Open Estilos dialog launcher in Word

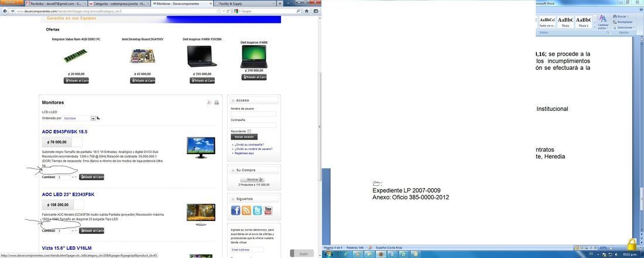(608, 32)
